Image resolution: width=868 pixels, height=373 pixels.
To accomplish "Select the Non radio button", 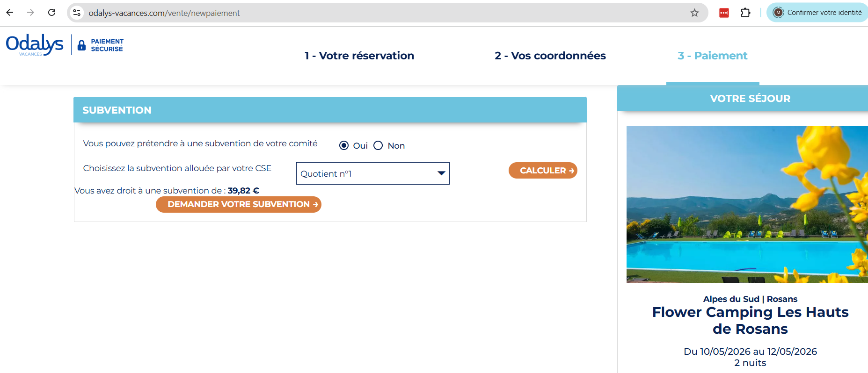I will pos(378,145).
